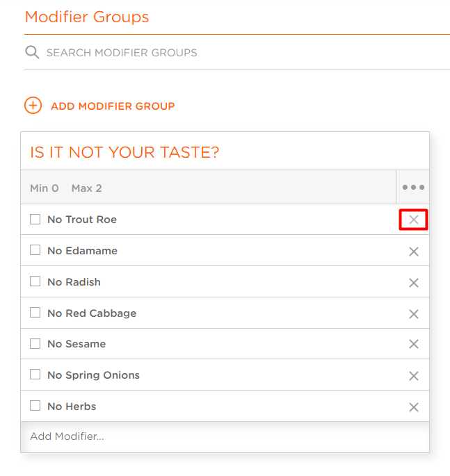Remove the No Trout Roe modifier

pyautogui.click(x=414, y=220)
